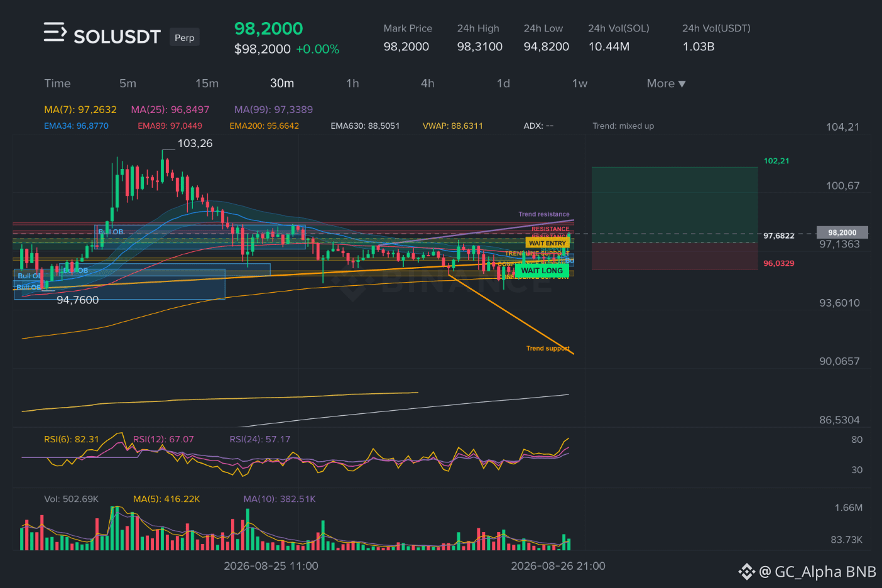This screenshot has height=588, width=882.
Task: Click the 86,5304 price axis value
Action: tap(839, 420)
